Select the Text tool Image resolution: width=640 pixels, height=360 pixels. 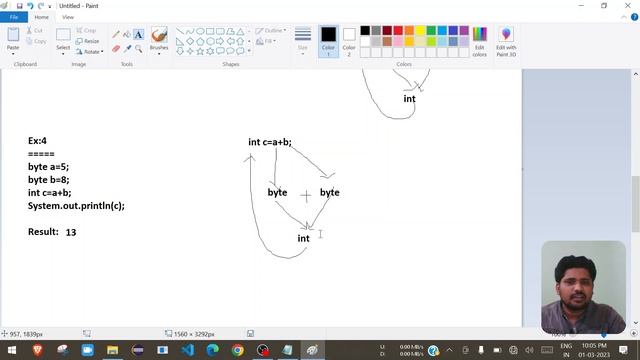138,35
